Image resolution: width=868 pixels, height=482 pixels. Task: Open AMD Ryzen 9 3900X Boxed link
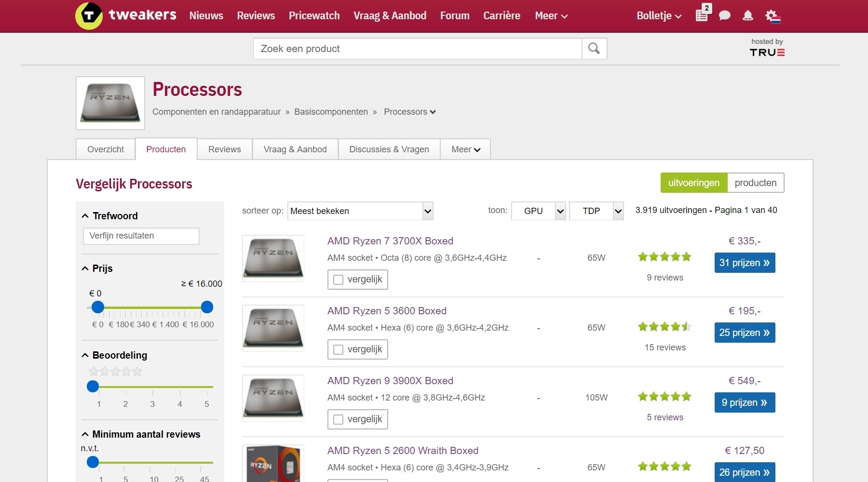390,381
